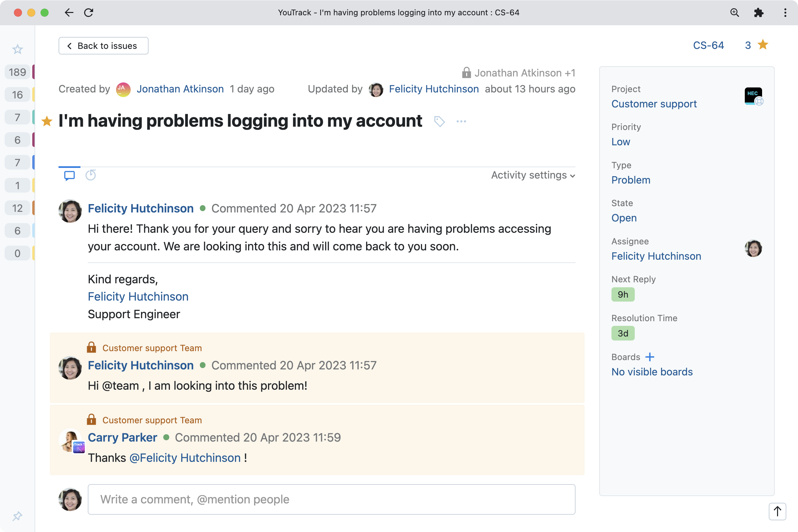
Task: Click Felicity's avatar on the first comment
Action: pyautogui.click(x=70, y=211)
